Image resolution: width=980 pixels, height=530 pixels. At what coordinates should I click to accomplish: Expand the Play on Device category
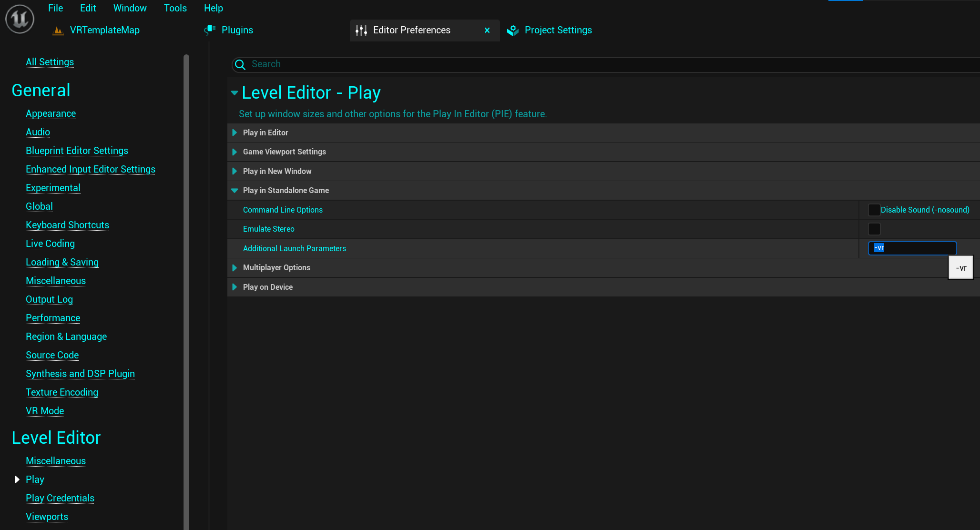click(x=235, y=287)
